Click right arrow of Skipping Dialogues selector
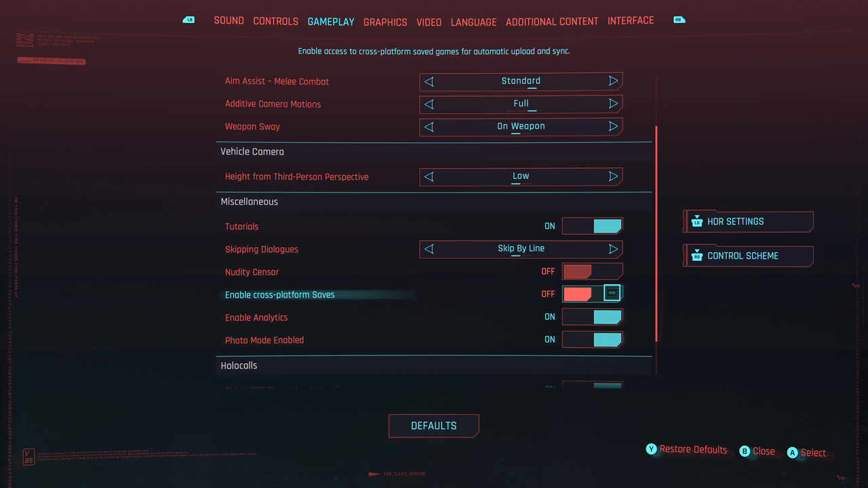 click(613, 249)
